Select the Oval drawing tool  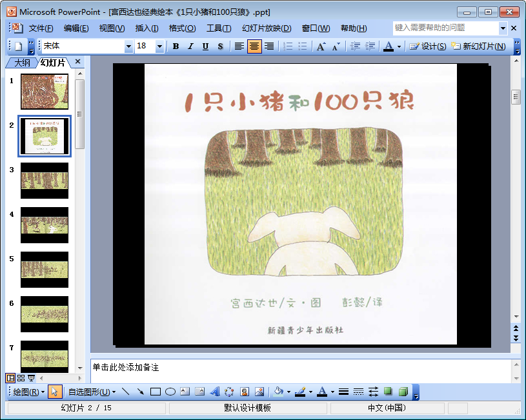(x=170, y=392)
